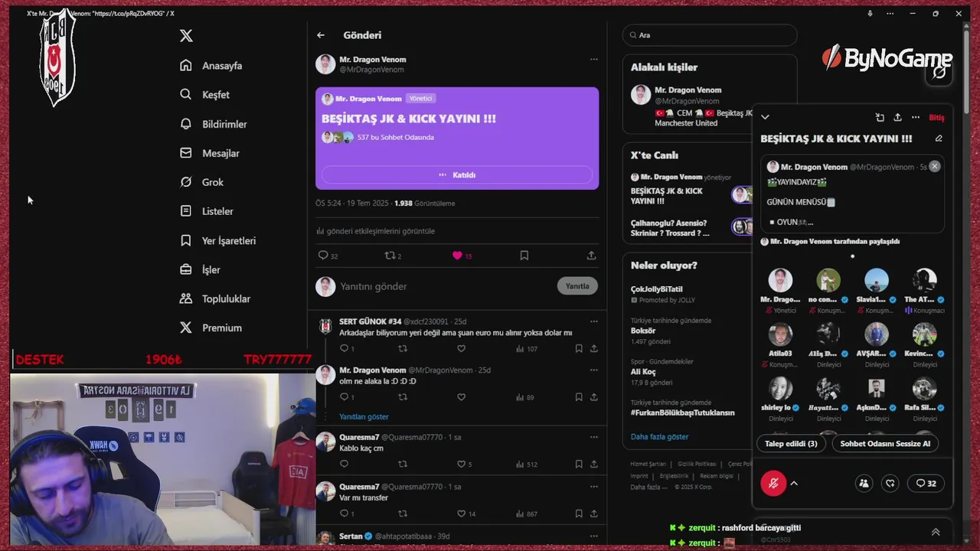This screenshot has width=980, height=551.
Task: Click the Yanıtla reply button
Action: tap(577, 286)
